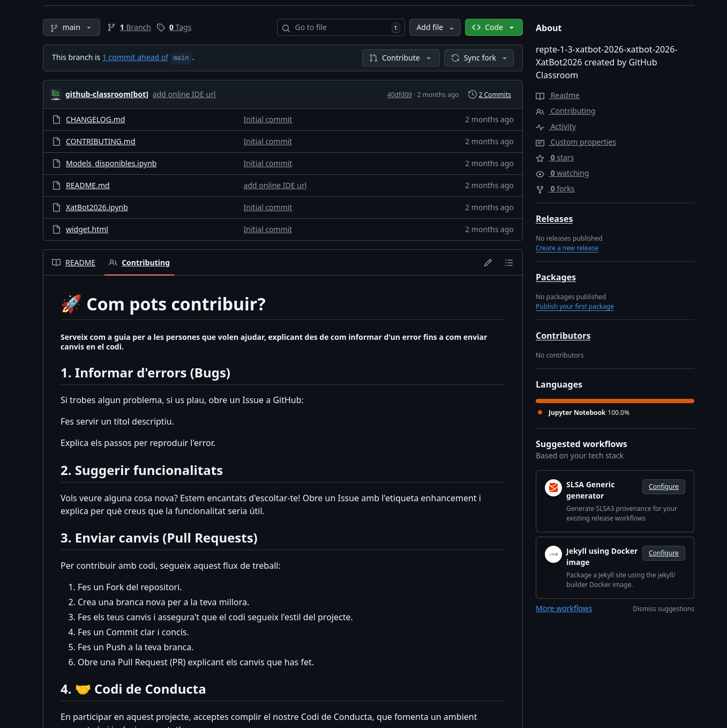Open the Contribute dropdown
The image size is (727, 728).
tap(400, 58)
